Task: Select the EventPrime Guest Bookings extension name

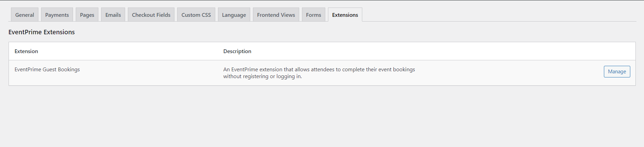Action: pos(47,69)
